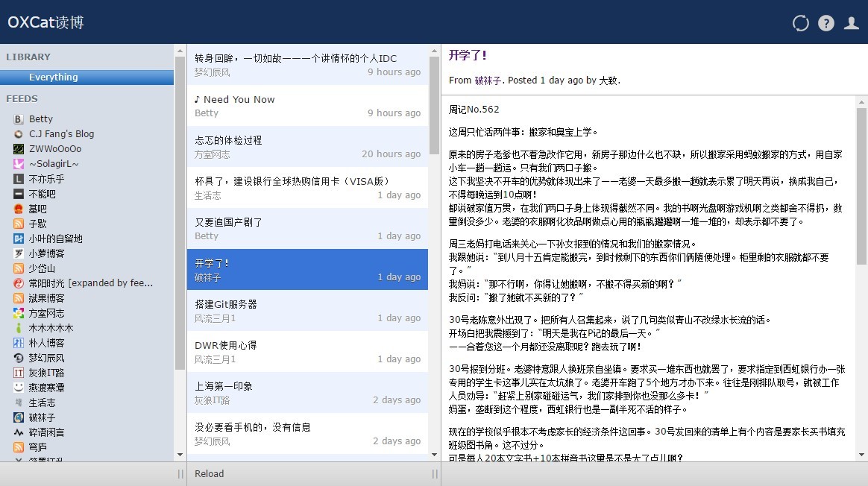868x486 pixels.
Task: Click the Reload button at the bottom
Action: tap(209, 473)
